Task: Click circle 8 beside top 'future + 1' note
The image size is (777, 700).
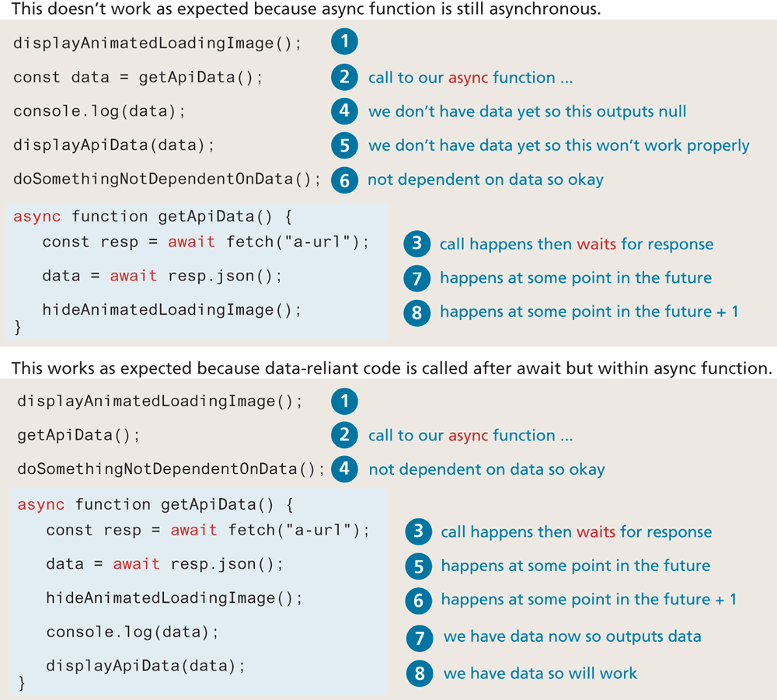Action: 416,312
